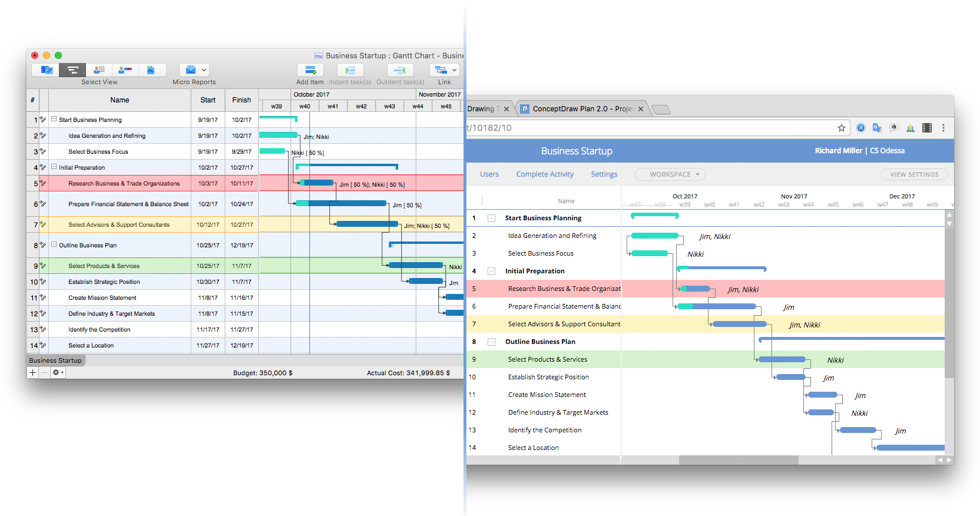This screenshot has width=980, height=516.
Task: Click the VIEW SETTINGS button
Action: click(914, 174)
